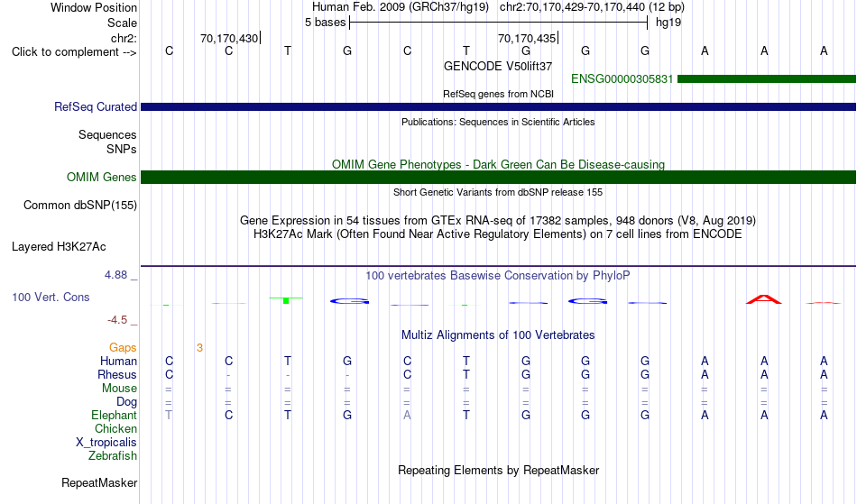Select the X_tropicalis species row label
Viewport: 857px width, 504px height.
pos(106,443)
